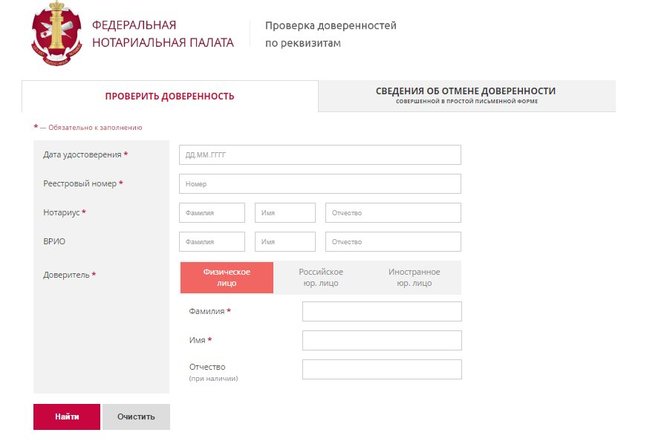Click the ВРИО Имя field

(285, 242)
